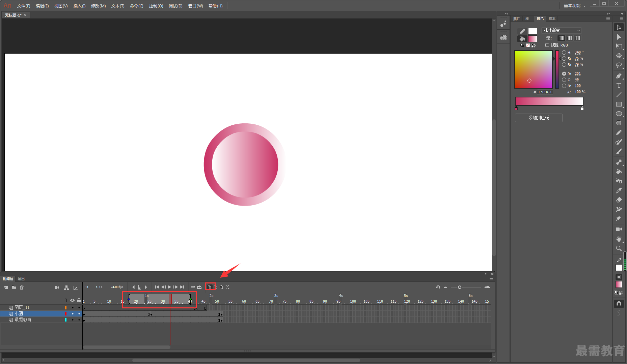Select the Ink Bottle tool
627x364 pixels.
pyautogui.click(x=619, y=181)
